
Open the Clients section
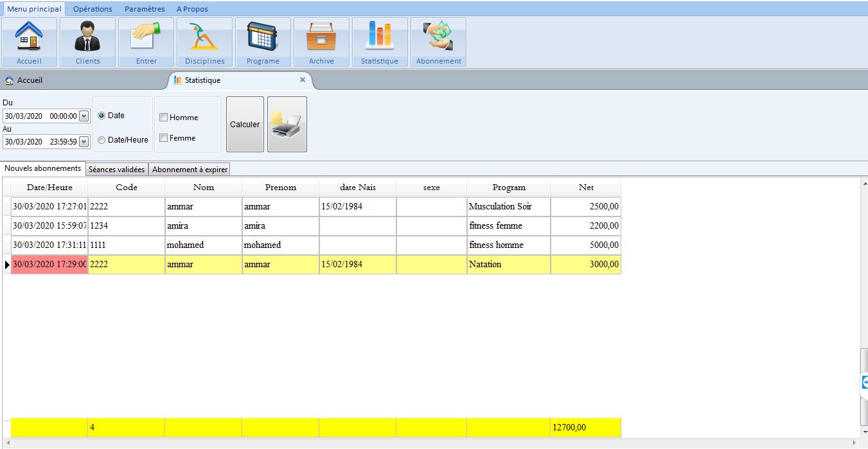(x=87, y=42)
